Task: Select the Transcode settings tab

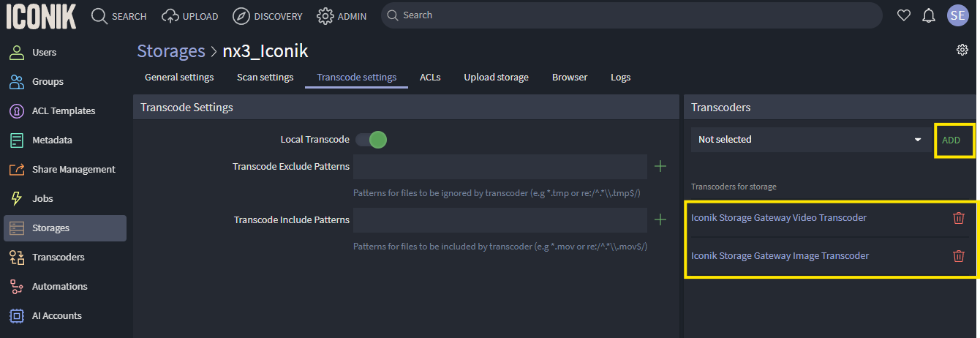Action: [x=357, y=77]
